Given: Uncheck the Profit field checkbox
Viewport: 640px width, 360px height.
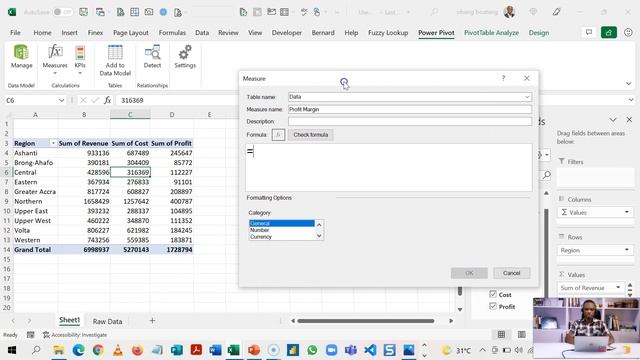Looking at the screenshot, I should point(493,306).
